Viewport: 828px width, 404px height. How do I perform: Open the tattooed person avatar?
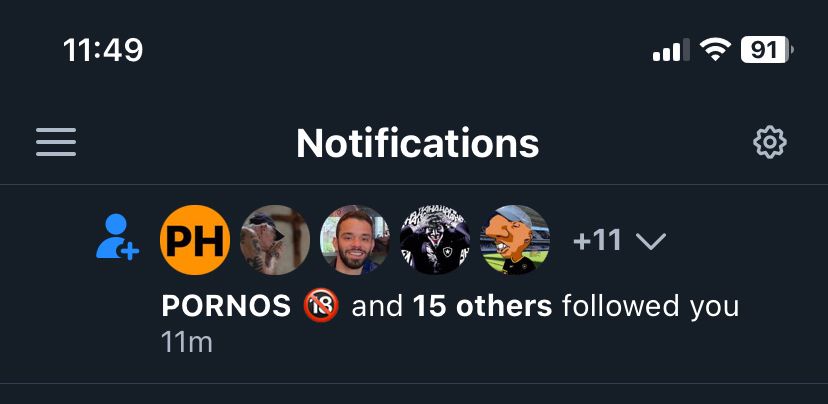pos(275,240)
